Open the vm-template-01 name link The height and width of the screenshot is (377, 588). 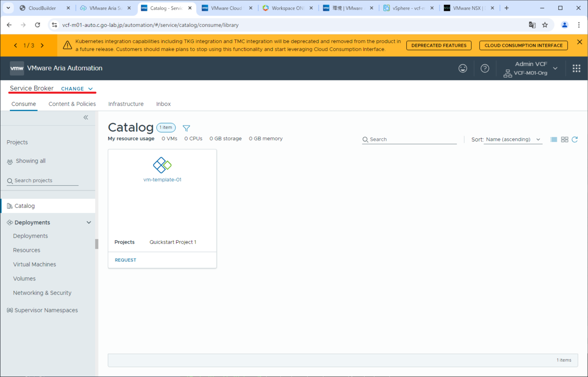[162, 180]
